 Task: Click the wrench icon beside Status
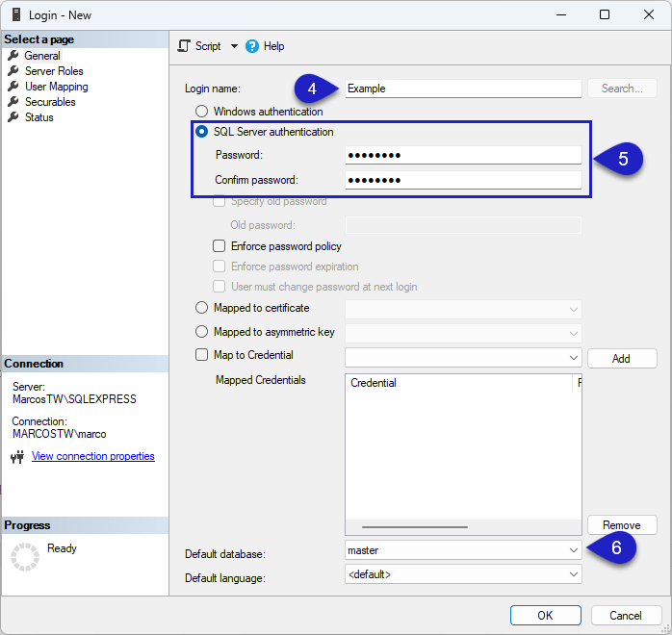(x=13, y=117)
